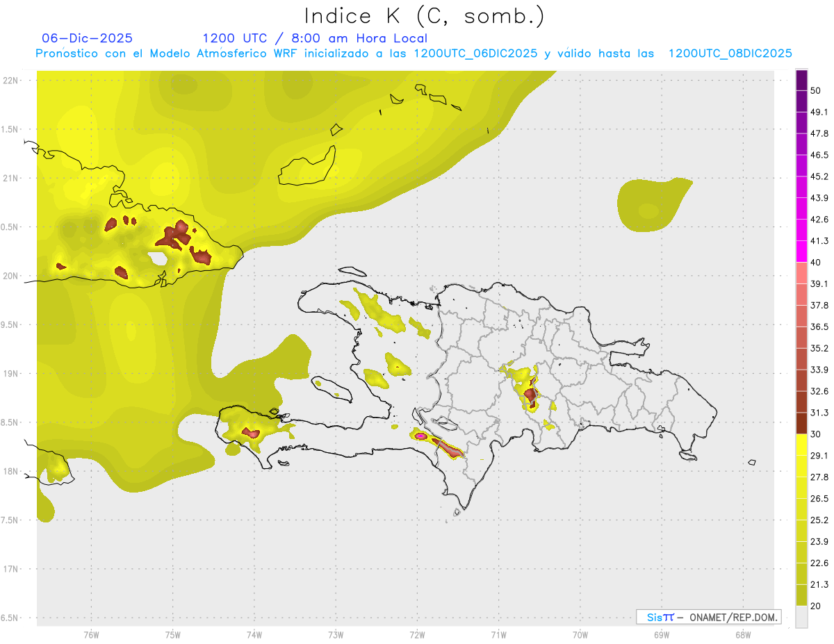This screenshot has width=834, height=644.
Task: Click "1200 UTC / 8:00 am Hora Local" text
Action: (x=315, y=38)
